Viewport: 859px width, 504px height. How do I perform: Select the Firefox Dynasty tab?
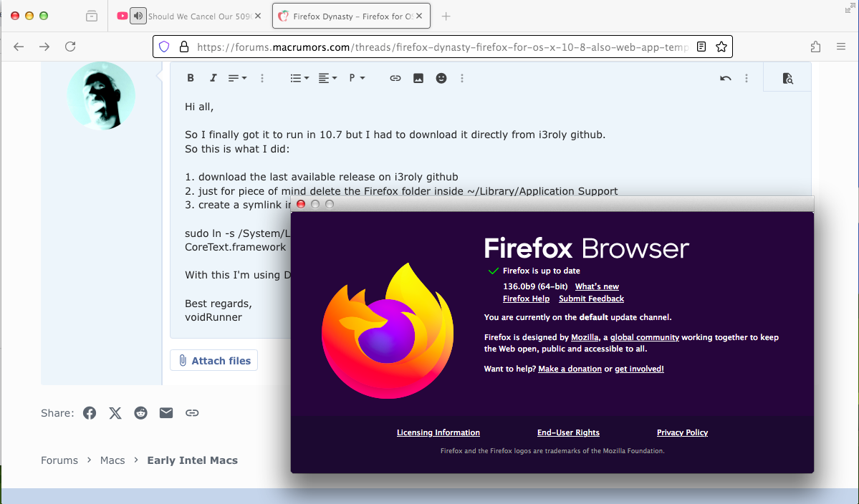coord(352,16)
